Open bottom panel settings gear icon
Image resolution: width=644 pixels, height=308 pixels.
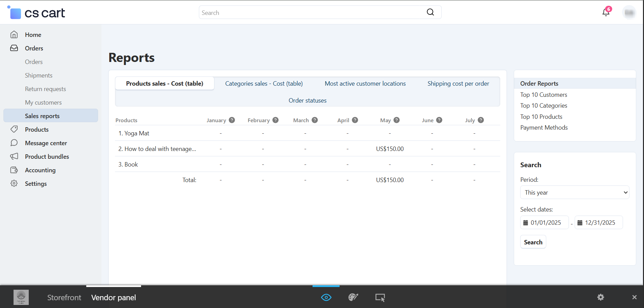(x=600, y=297)
